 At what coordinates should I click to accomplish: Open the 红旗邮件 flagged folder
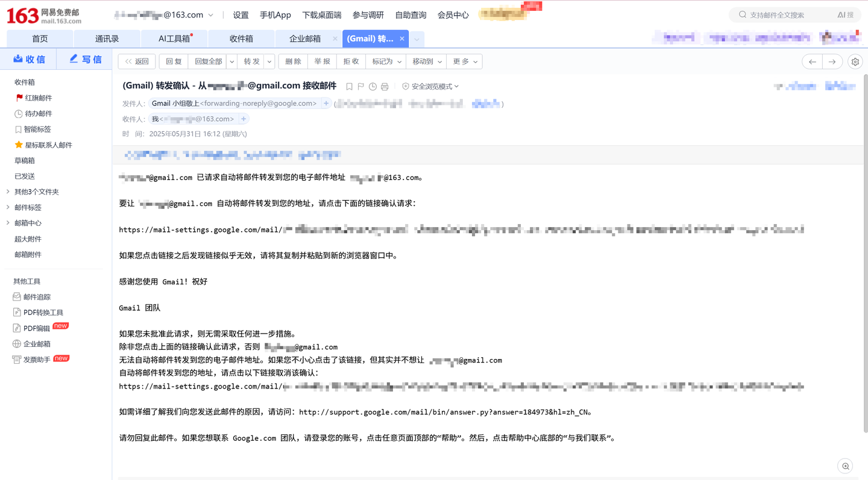coord(34,98)
